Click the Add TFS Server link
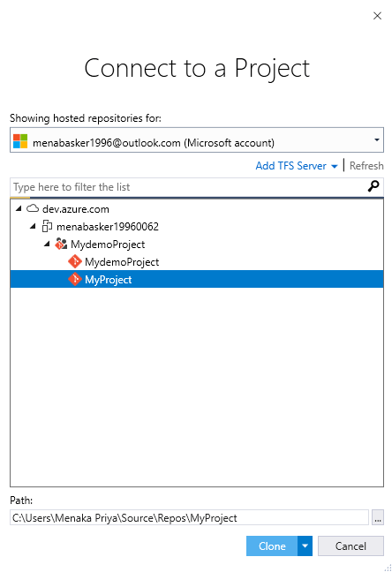This screenshot has width=392, height=572. [290, 166]
